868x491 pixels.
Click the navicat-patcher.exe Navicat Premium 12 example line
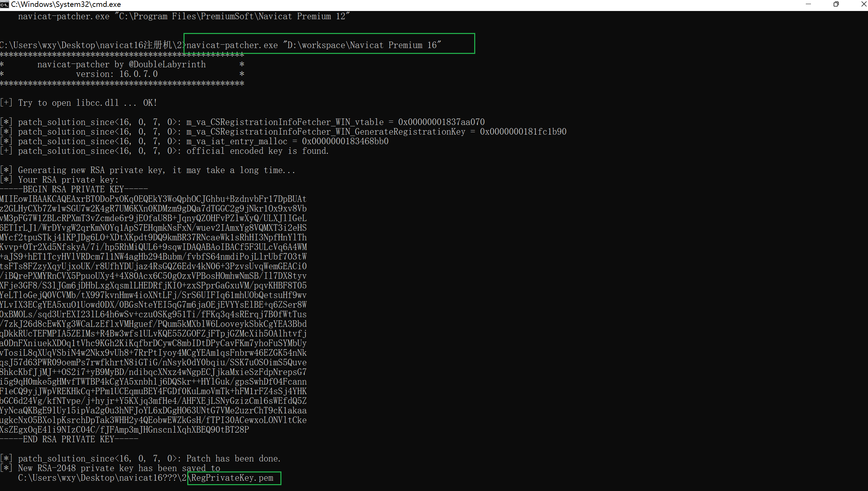[184, 16]
